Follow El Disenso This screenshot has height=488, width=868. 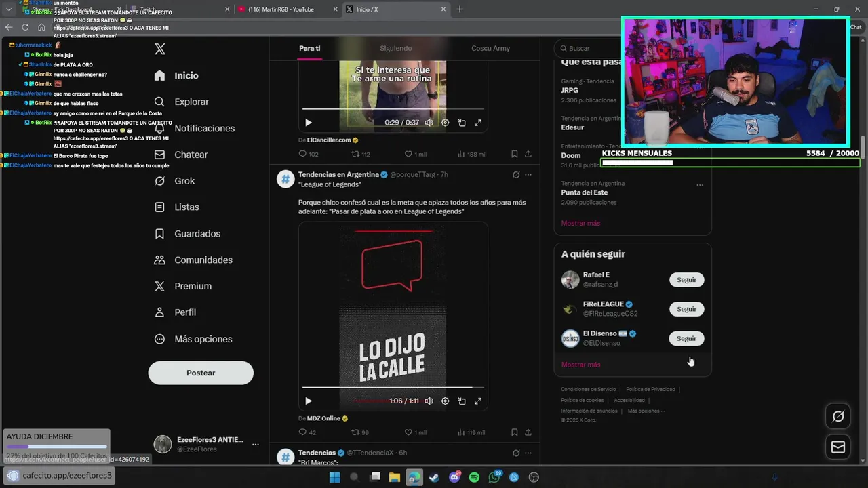(x=686, y=338)
